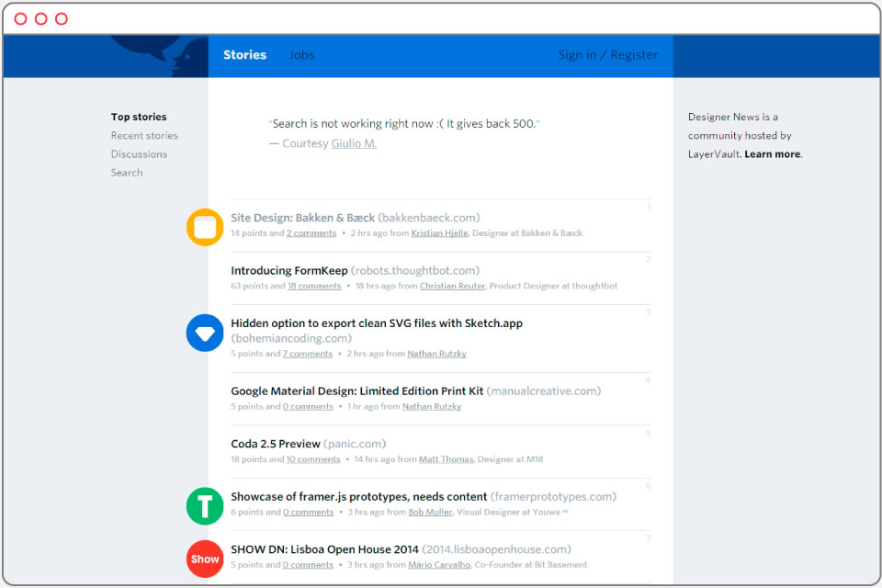Open Giulio M. profile link
The image size is (882, 588).
[354, 143]
